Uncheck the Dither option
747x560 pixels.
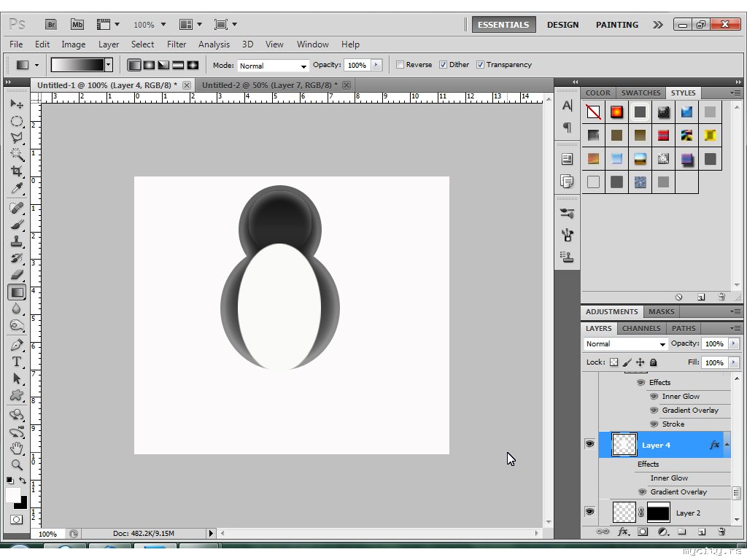click(x=443, y=65)
